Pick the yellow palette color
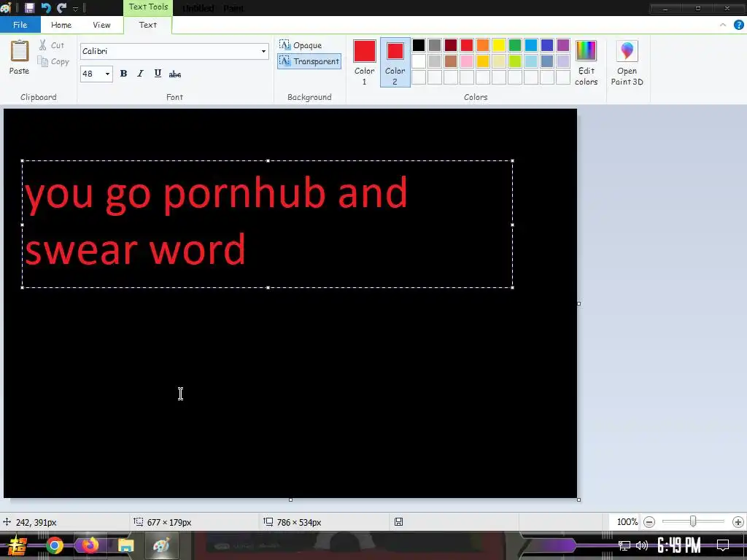The width and height of the screenshot is (747, 560). 499,45
